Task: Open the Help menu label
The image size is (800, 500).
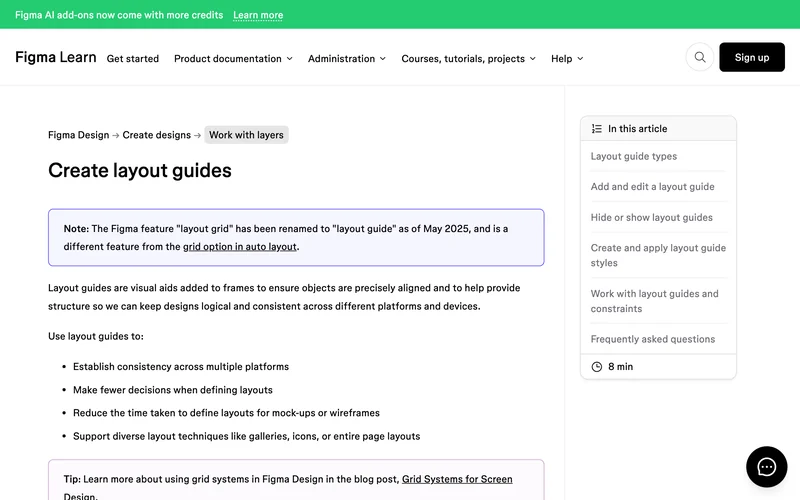Action: (x=561, y=59)
